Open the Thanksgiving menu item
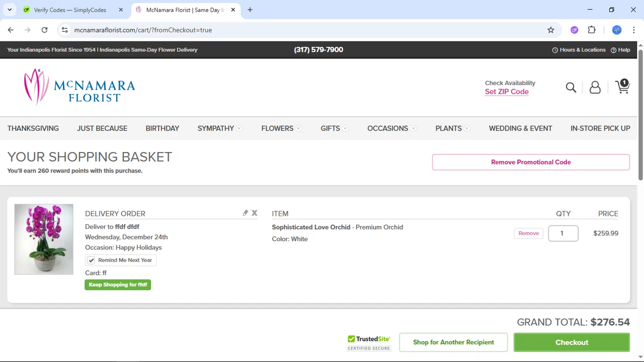 pos(33,128)
